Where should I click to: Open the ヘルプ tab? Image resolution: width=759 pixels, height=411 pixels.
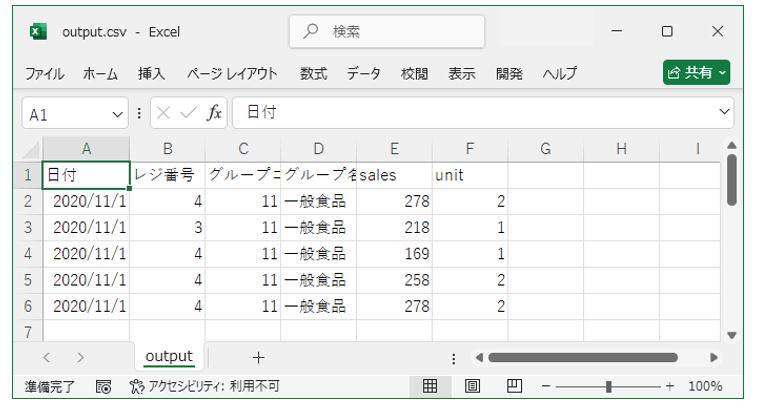(560, 74)
